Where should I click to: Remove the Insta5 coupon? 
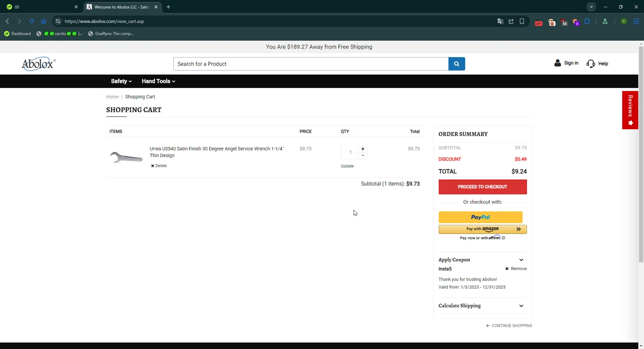pyautogui.click(x=516, y=269)
